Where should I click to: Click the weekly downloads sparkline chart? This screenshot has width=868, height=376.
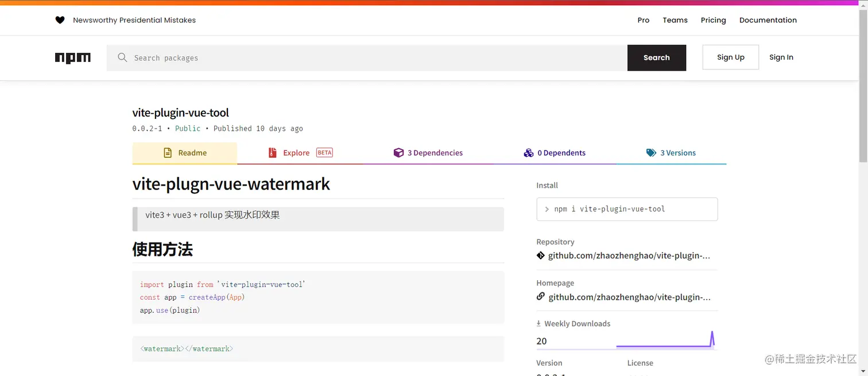pos(666,339)
